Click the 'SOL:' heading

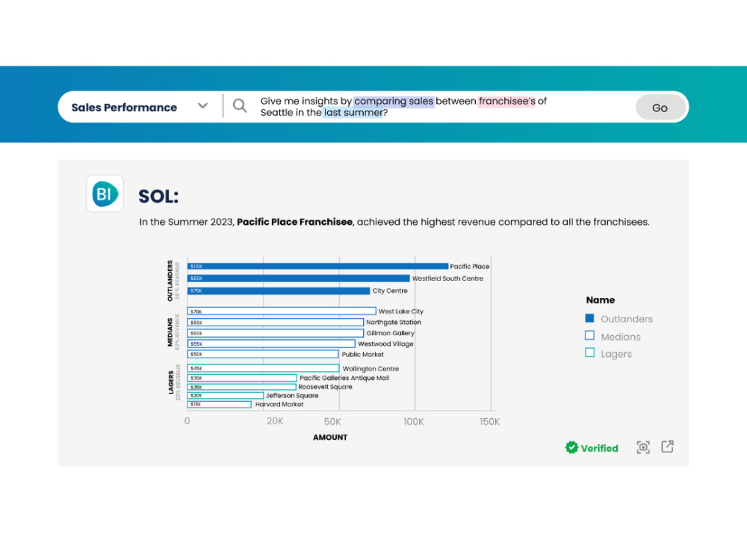pos(158,196)
